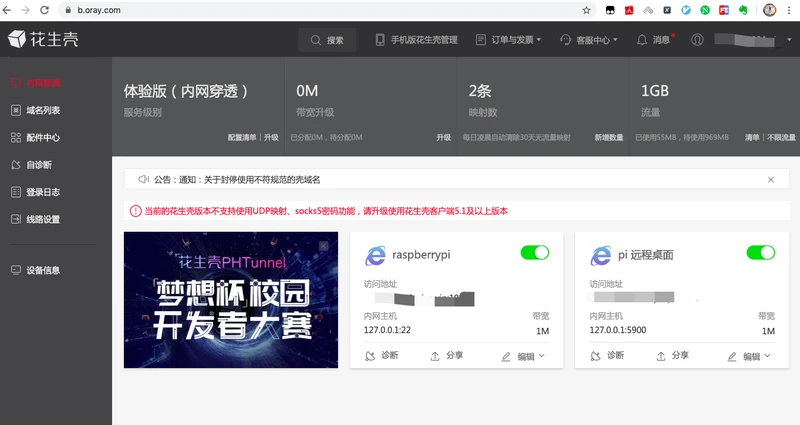Click the 127.0.0.1:22 host address
This screenshot has width=800, height=425.
[x=387, y=330]
